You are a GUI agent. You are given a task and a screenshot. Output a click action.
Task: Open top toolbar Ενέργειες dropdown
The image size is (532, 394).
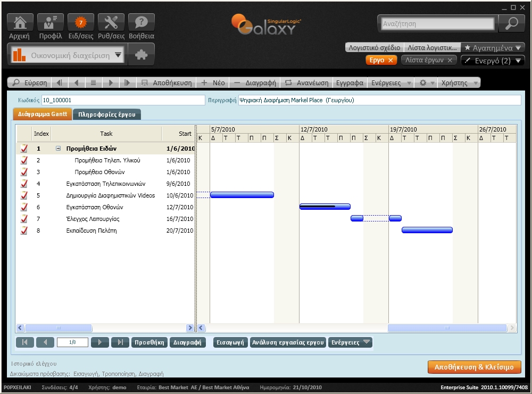point(391,83)
